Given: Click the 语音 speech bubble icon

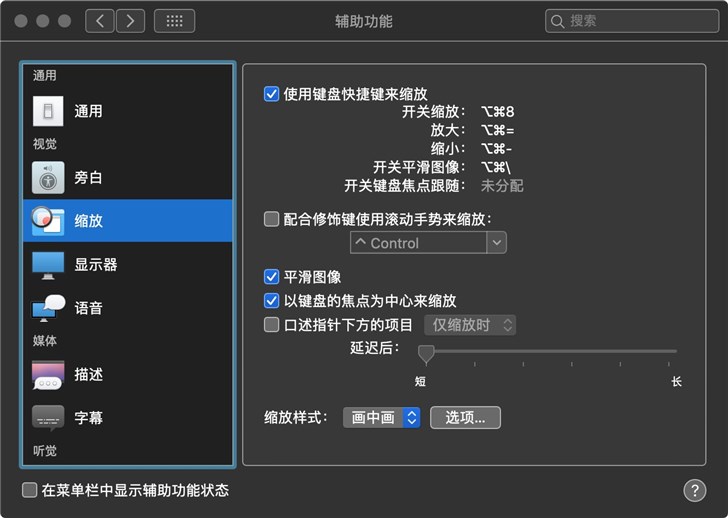Looking at the screenshot, I should 48,308.
